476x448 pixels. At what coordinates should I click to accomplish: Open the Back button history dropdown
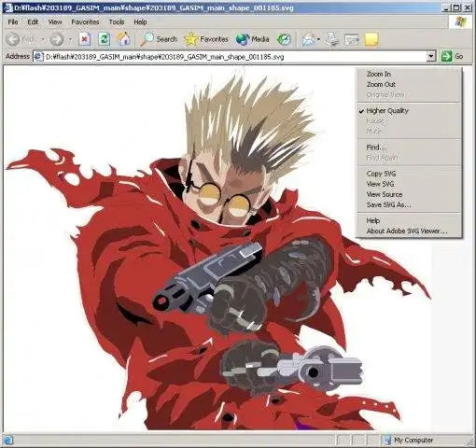click(43, 39)
